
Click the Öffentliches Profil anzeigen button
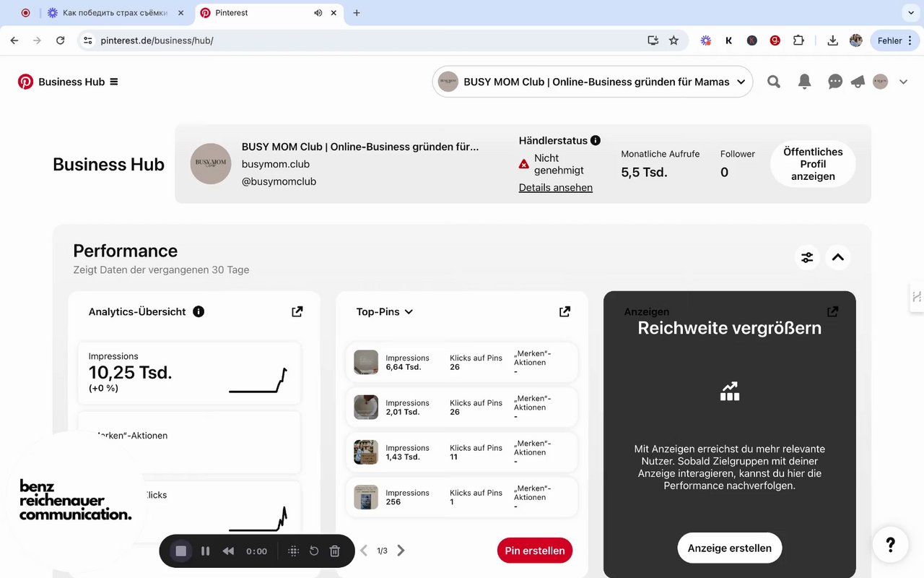click(x=813, y=164)
